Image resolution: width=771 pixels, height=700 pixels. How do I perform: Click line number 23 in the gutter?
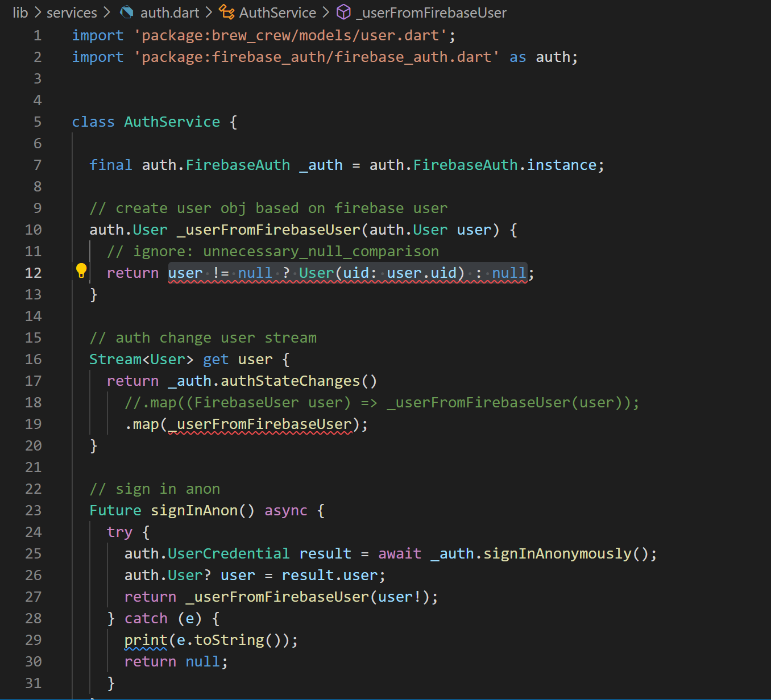pyautogui.click(x=34, y=510)
